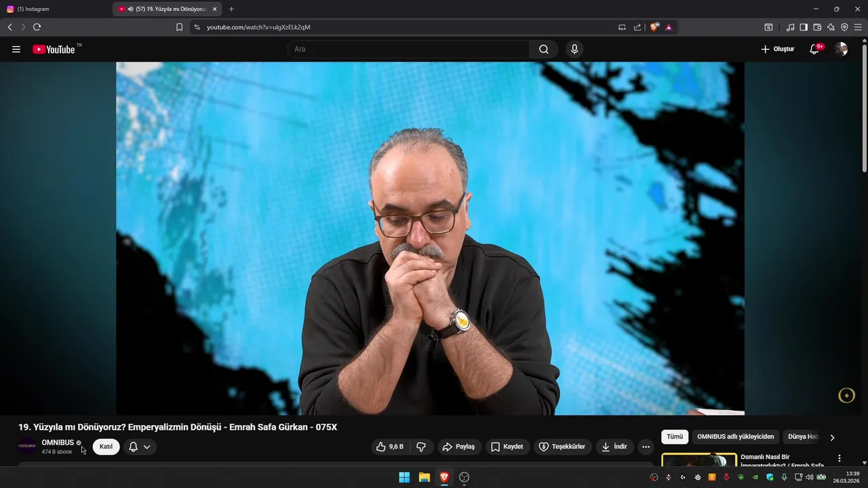
Task: Open the Oluştur create button
Action: coord(777,49)
